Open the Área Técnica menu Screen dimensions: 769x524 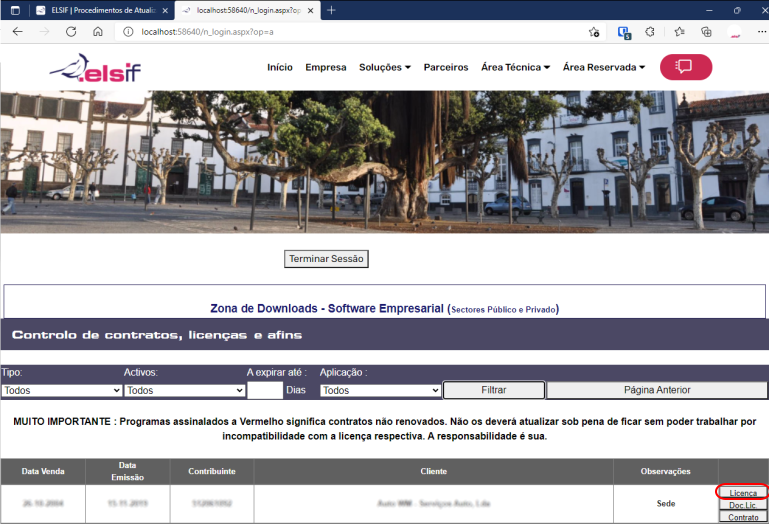[x=515, y=68]
